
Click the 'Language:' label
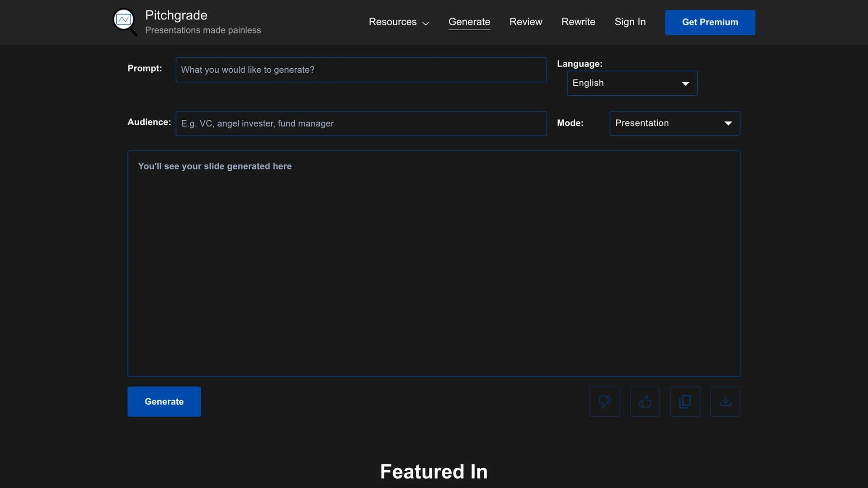pyautogui.click(x=580, y=64)
